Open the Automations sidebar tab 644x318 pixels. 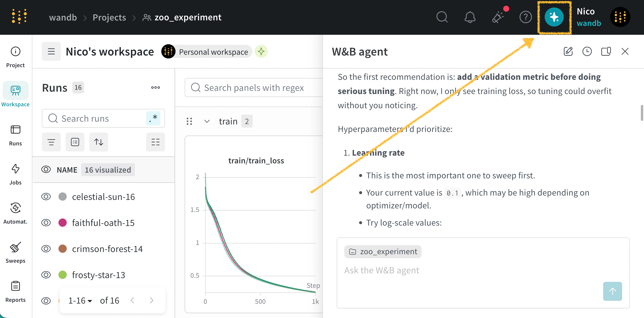[x=16, y=214]
